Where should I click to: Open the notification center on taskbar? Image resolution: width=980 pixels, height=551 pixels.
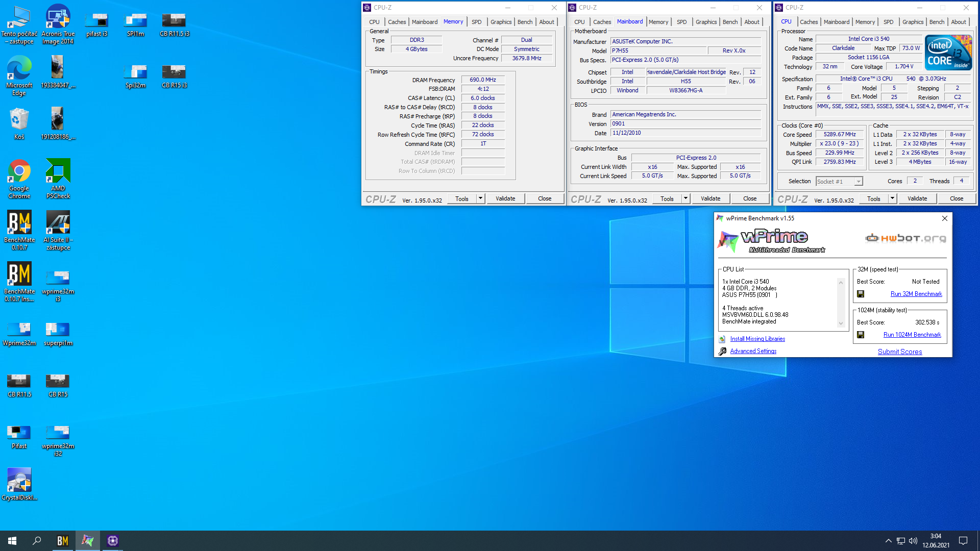pos(963,541)
